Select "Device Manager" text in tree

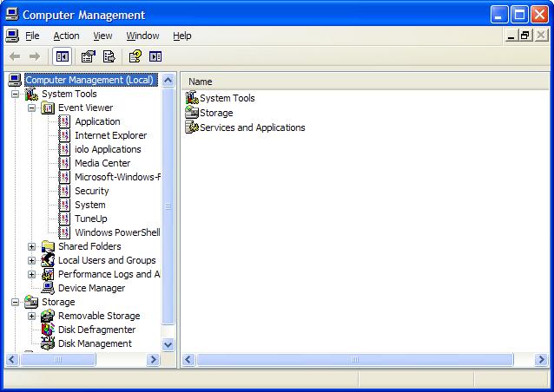point(91,288)
